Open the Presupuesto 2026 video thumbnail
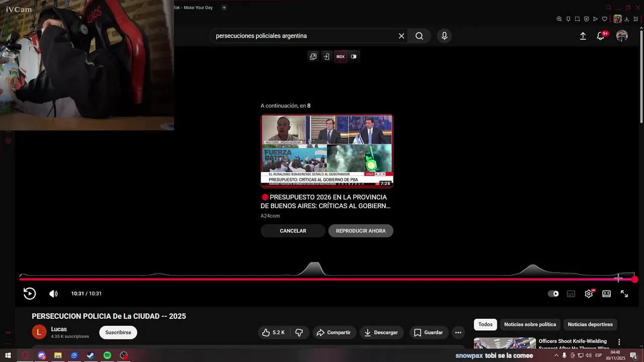The width and height of the screenshot is (644, 362). (x=327, y=151)
